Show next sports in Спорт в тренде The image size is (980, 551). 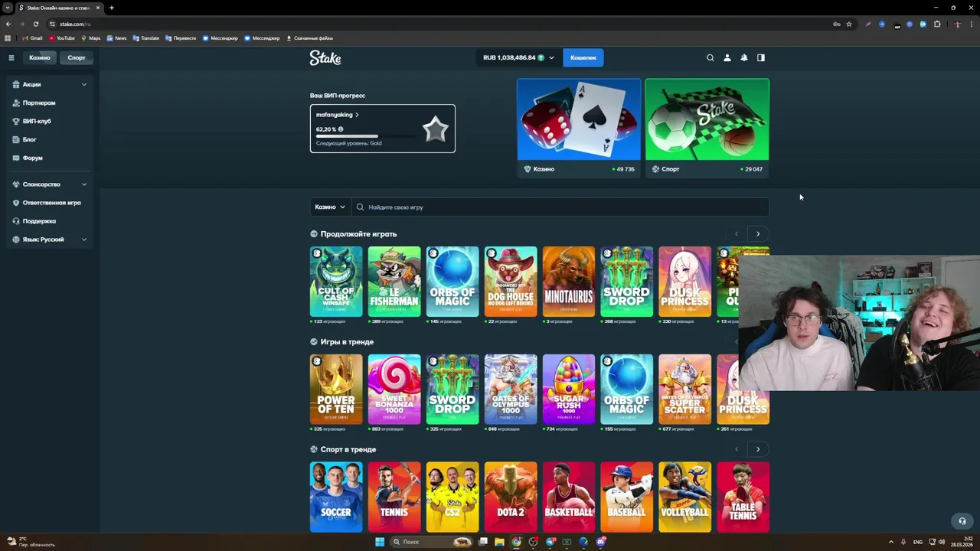click(x=758, y=449)
